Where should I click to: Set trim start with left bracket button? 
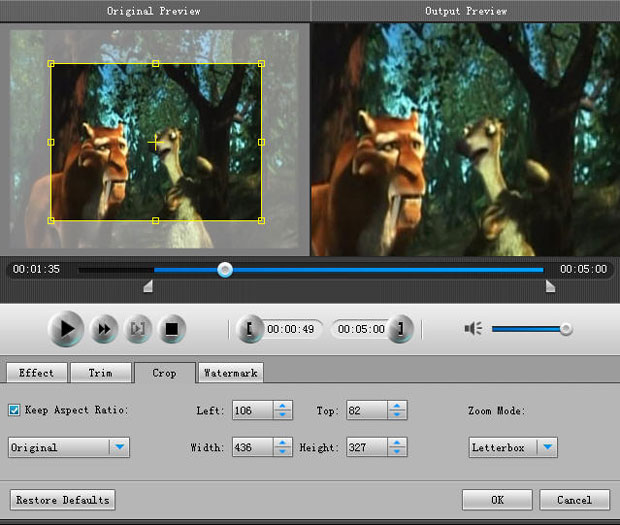click(x=250, y=329)
